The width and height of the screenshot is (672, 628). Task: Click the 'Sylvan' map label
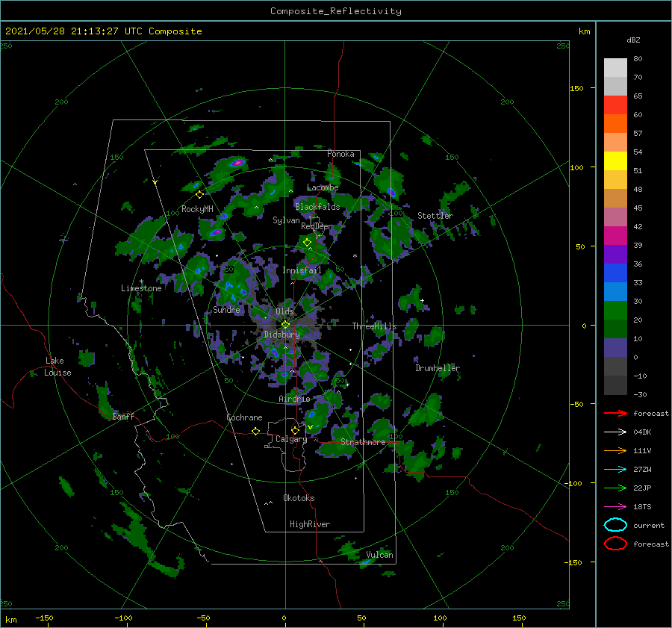(x=286, y=220)
